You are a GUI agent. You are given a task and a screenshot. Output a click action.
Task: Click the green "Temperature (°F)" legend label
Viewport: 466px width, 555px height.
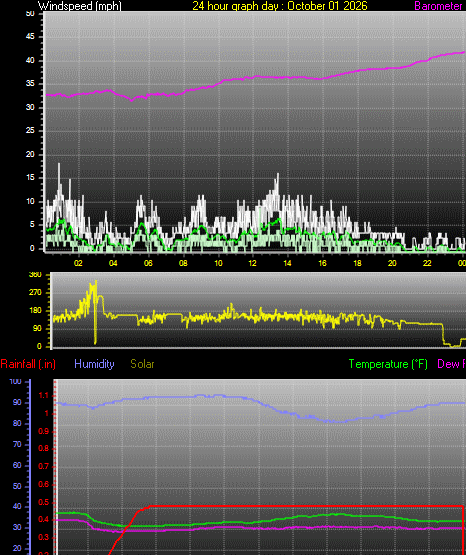pyautogui.click(x=388, y=364)
